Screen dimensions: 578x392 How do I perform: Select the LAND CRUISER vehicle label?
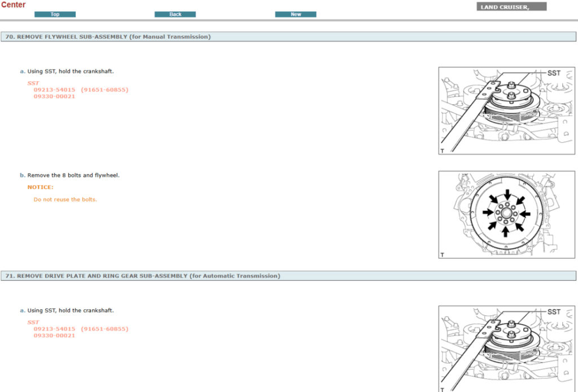[x=511, y=7]
